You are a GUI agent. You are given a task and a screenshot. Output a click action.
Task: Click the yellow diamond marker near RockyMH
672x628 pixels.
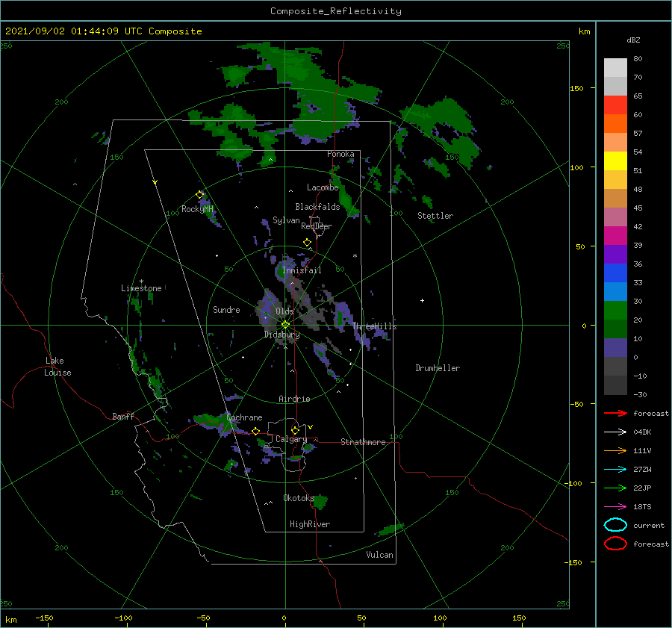point(199,195)
